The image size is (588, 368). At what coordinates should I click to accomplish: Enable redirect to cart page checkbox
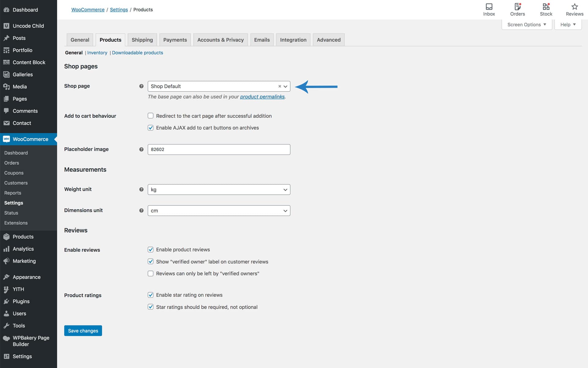tap(150, 116)
